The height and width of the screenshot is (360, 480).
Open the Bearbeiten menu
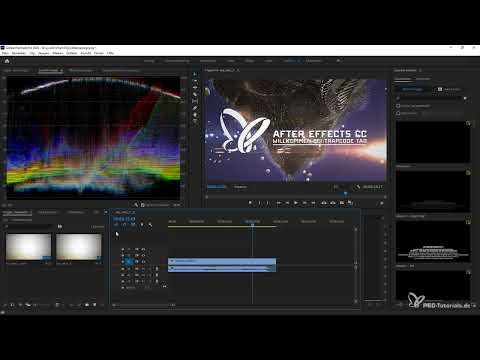click(19, 53)
